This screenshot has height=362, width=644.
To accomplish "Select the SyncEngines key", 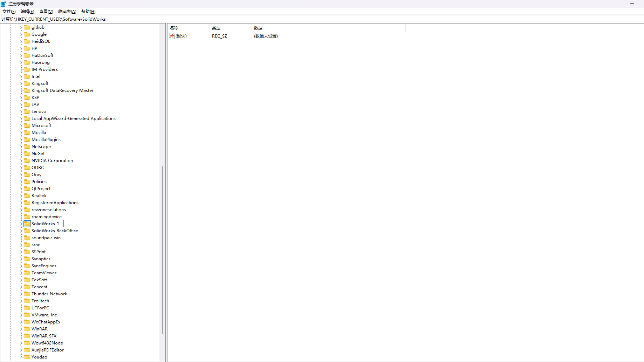I will pos(44,266).
